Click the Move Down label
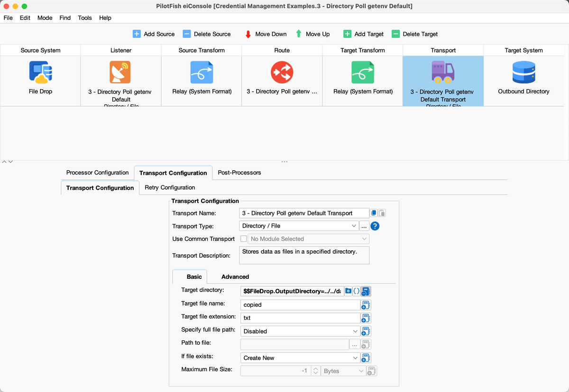This screenshot has height=392, width=569. click(271, 34)
